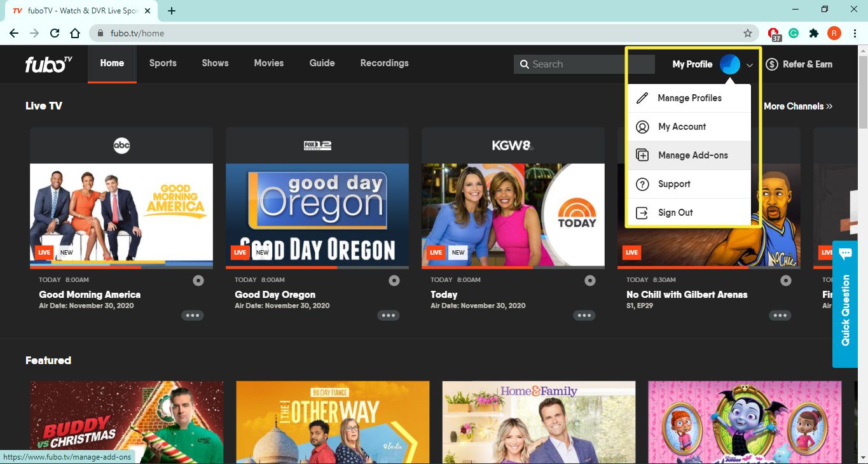Image resolution: width=868 pixels, height=464 pixels.
Task: Open more options for Good Morning America
Action: click(x=193, y=315)
